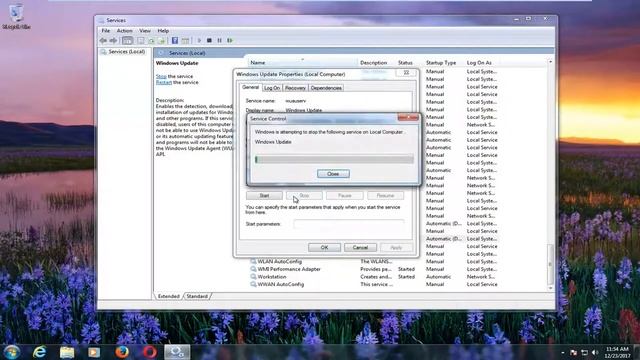Select the WWAN AutoConfig service row
Image resolution: width=640 pixels, height=360 pixels.
[373, 284]
